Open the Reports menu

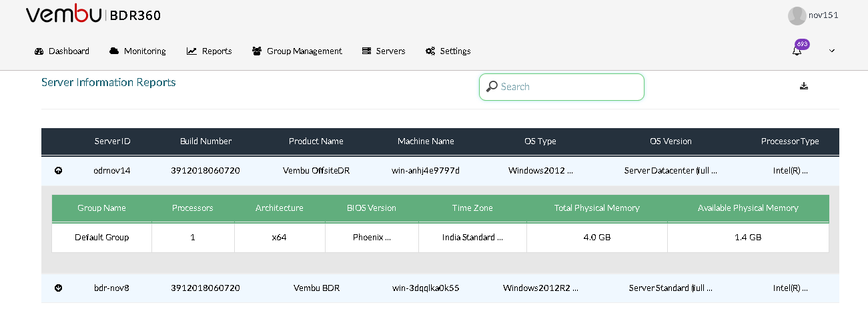(209, 51)
